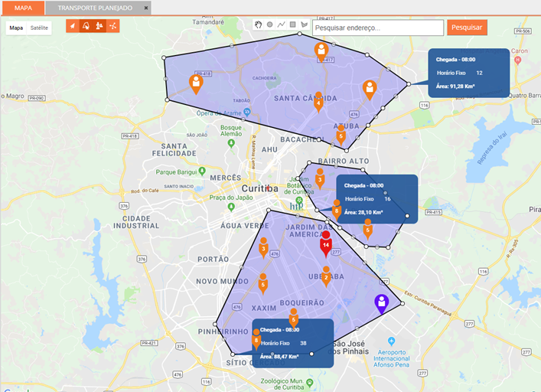Click orange person pin east of Santa Cândida
Viewport: 541px width, 392px height.
tap(370, 90)
